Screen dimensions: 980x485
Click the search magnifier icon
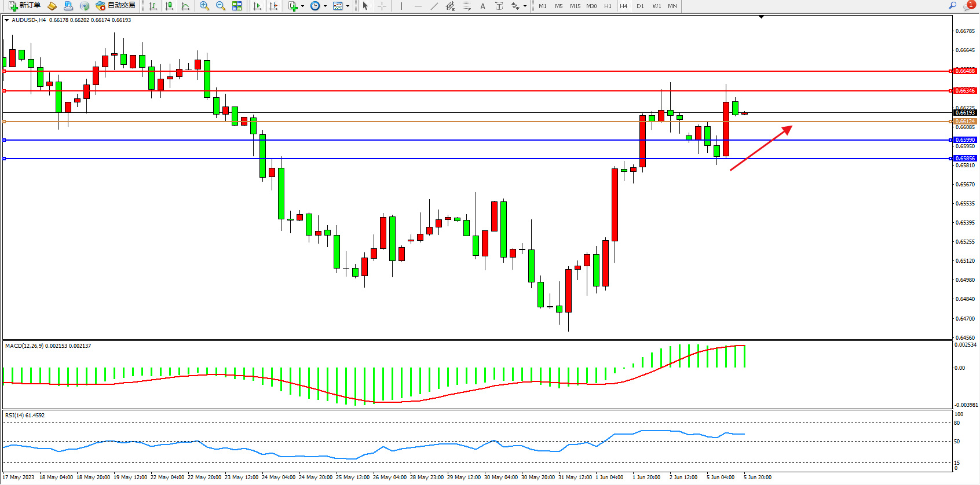pyautogui.click(x=952, y=6)
